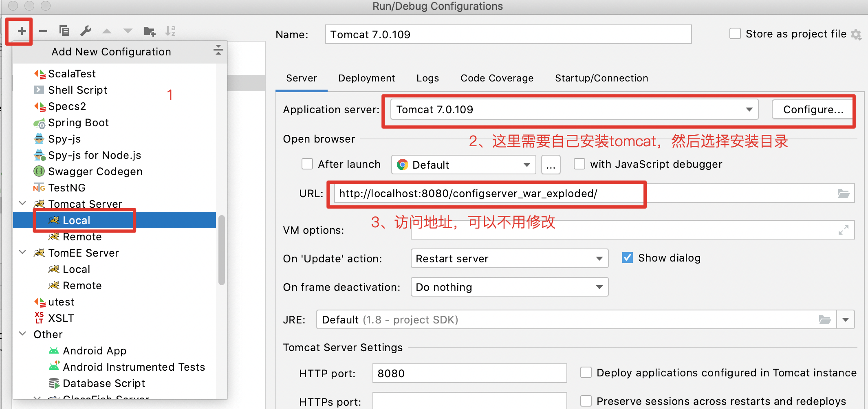The width and height of the screenshot is (868, 409).
Task: Click the Name input field
Action: coord(509,34)
